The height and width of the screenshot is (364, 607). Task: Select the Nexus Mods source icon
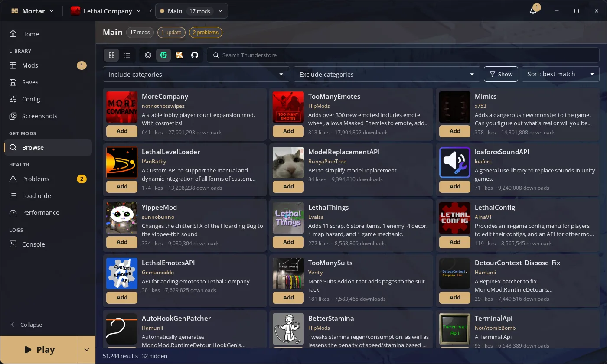[x=179, y=55]
